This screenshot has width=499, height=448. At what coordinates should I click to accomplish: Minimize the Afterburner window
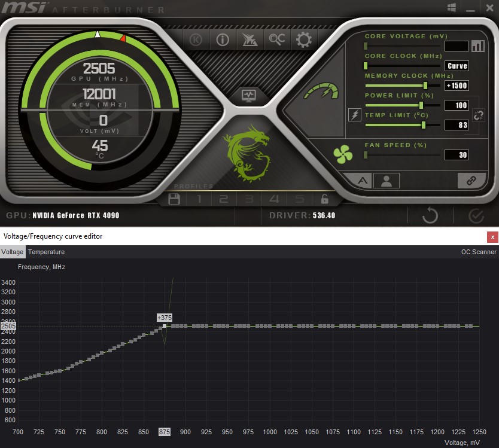tap(471, 11)
